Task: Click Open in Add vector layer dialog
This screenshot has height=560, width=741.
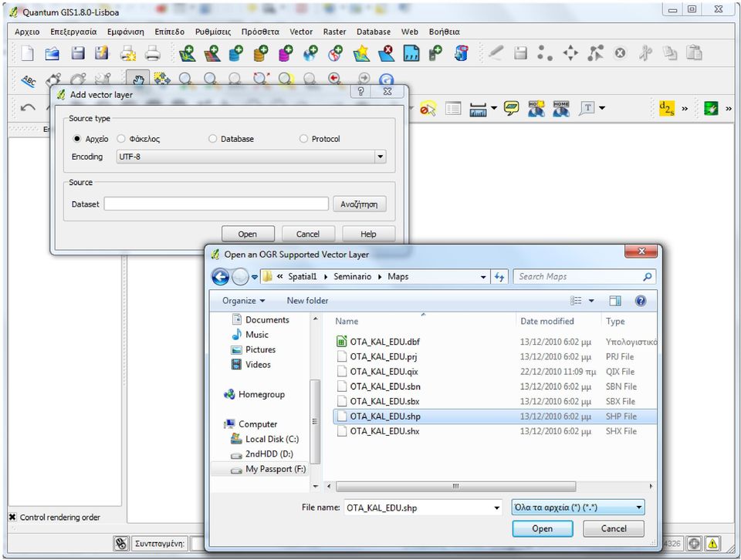Action: [x=248, y=234]
